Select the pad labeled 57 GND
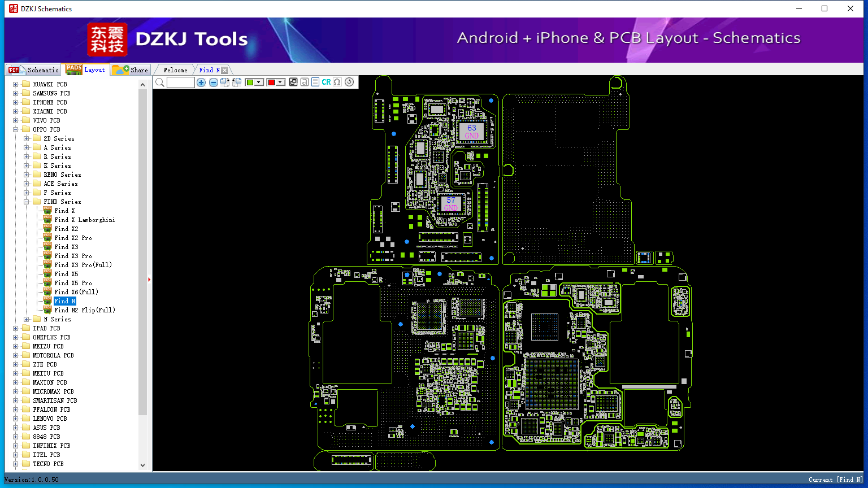868x488 pixels. pyautogui.click(x=451, y=204)
